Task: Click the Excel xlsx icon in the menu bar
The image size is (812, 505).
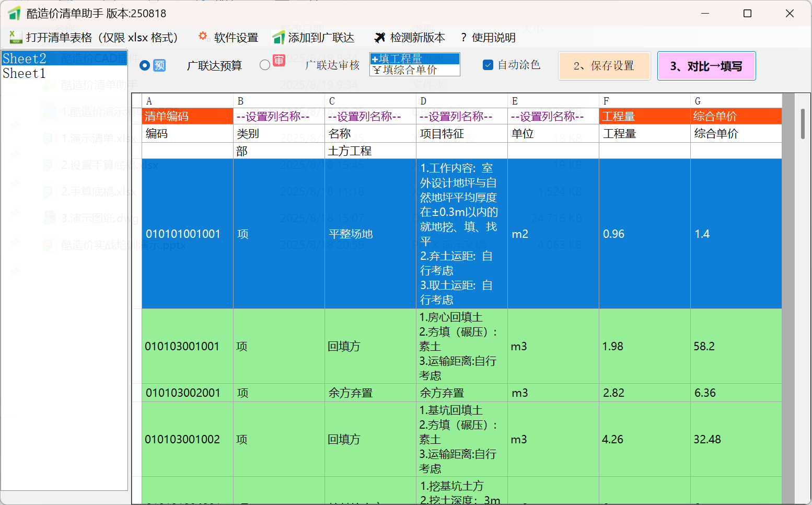Action: coord(16,38)
